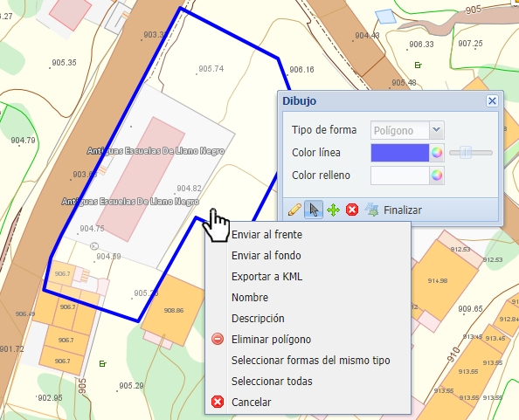Click the blue Color línea swatch

pyautogui.click(x=400, y=153)
